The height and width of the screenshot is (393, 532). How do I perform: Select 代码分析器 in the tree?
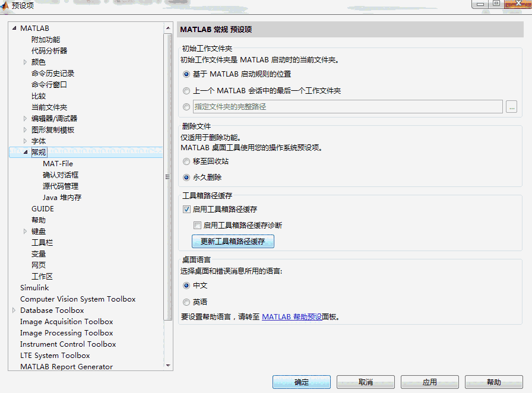49,51
